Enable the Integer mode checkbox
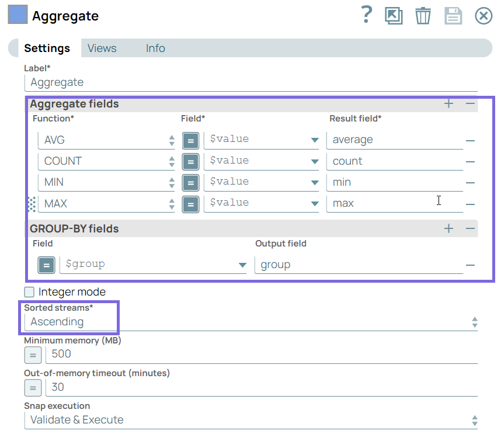501x448 pixels. [x=29, y=292]
